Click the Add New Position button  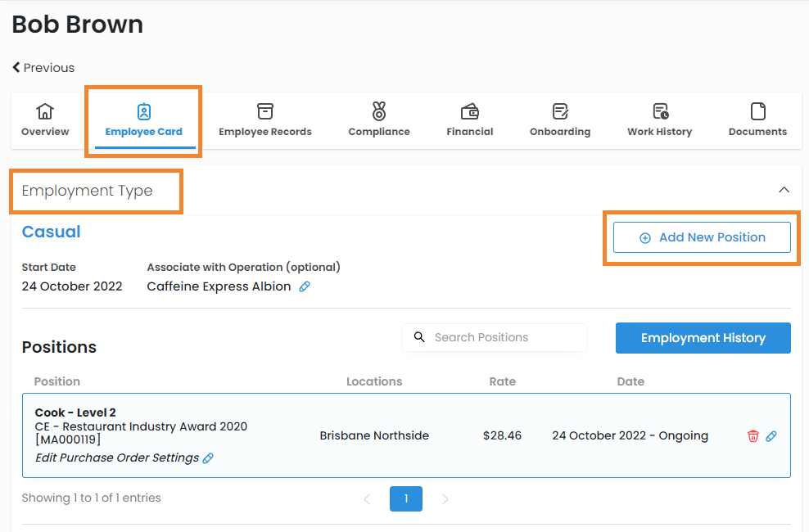tap(702, 237)
